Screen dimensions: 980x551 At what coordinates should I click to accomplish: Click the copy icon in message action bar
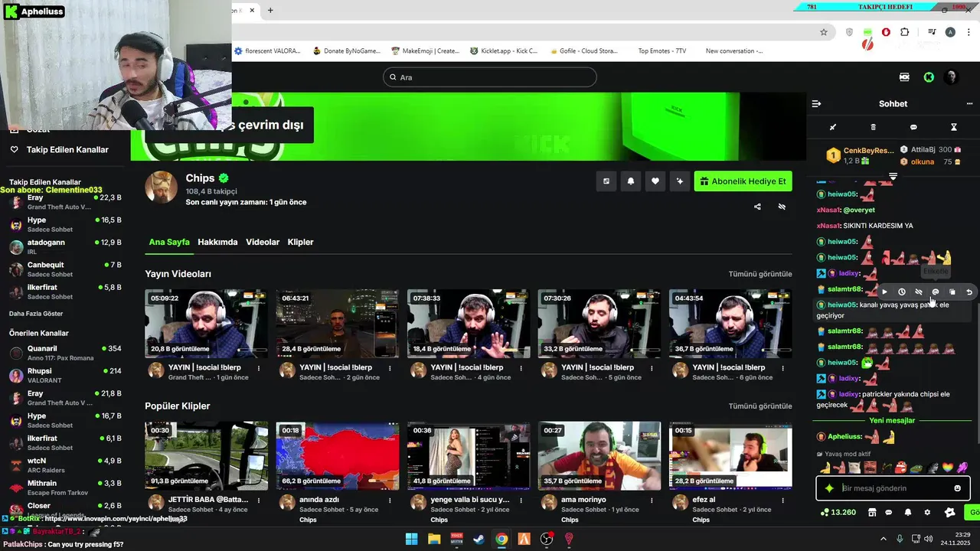tap(952, 292)
